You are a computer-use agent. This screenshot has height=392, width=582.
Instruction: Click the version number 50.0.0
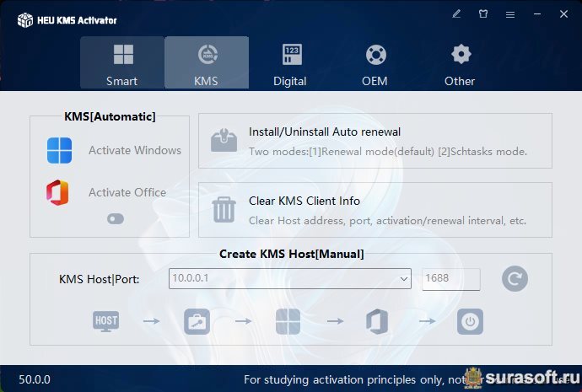pyautogui.click(x=35, y=379)
